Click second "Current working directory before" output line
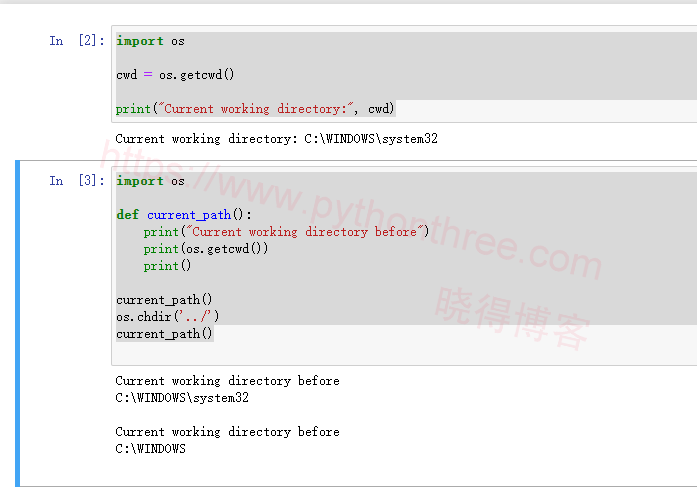This screenshot has width=697, height=490. click(227, 432)
